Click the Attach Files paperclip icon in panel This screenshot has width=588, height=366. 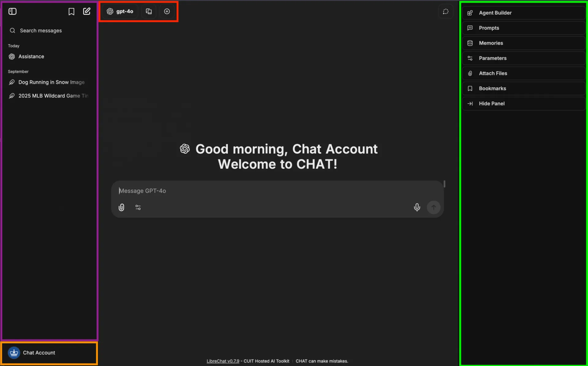point(470,73)
